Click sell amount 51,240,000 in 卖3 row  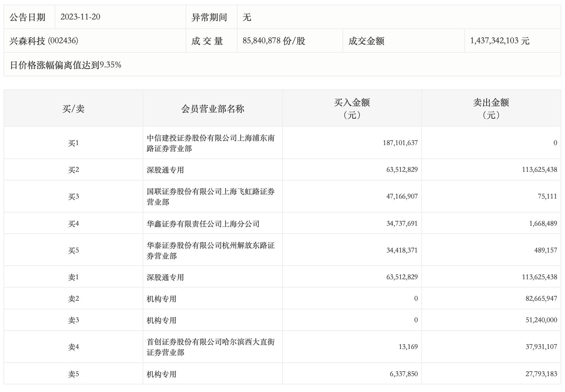pos(541,320)
